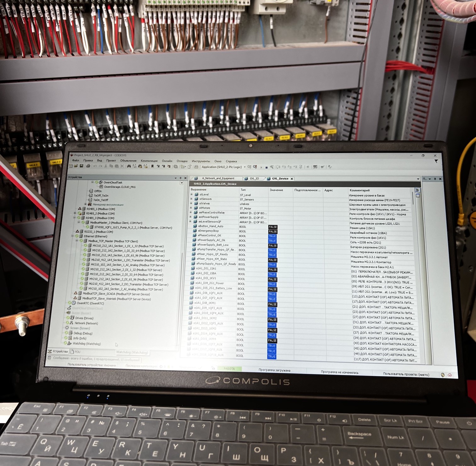Image resolution: width=476 pixels, height=466 pixels.
Task: Click the Print toolbar icon
Action: 88,166
